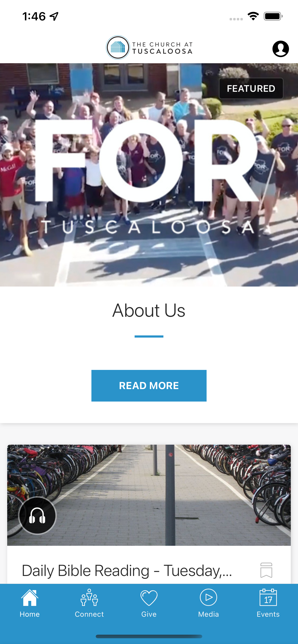Tap the battery status bar icon
The height and width of the screenshot is (644, 298).
tap(273, 16)
